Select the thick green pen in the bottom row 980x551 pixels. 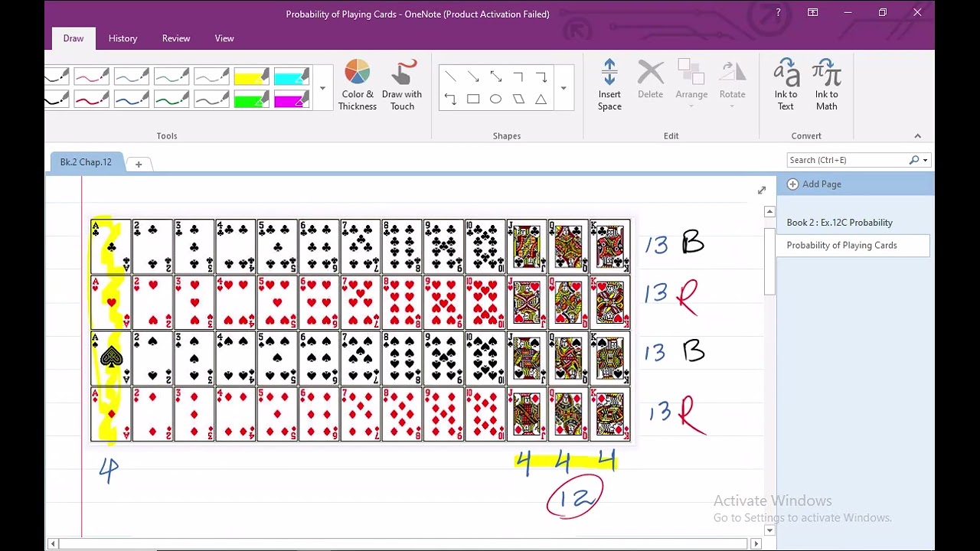coord(171,99)
